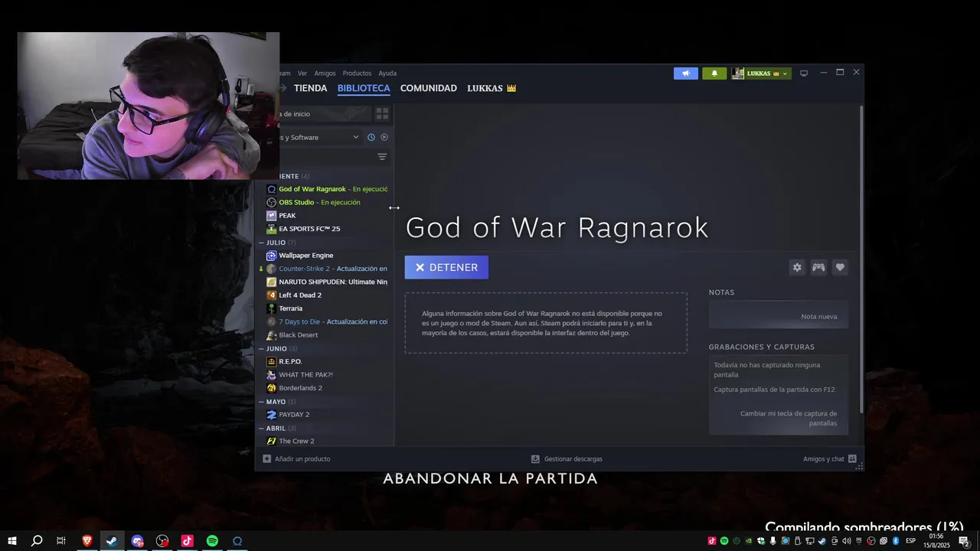Click Spotify icon in the system tray
980x551 pixels.
pos(724,541)
